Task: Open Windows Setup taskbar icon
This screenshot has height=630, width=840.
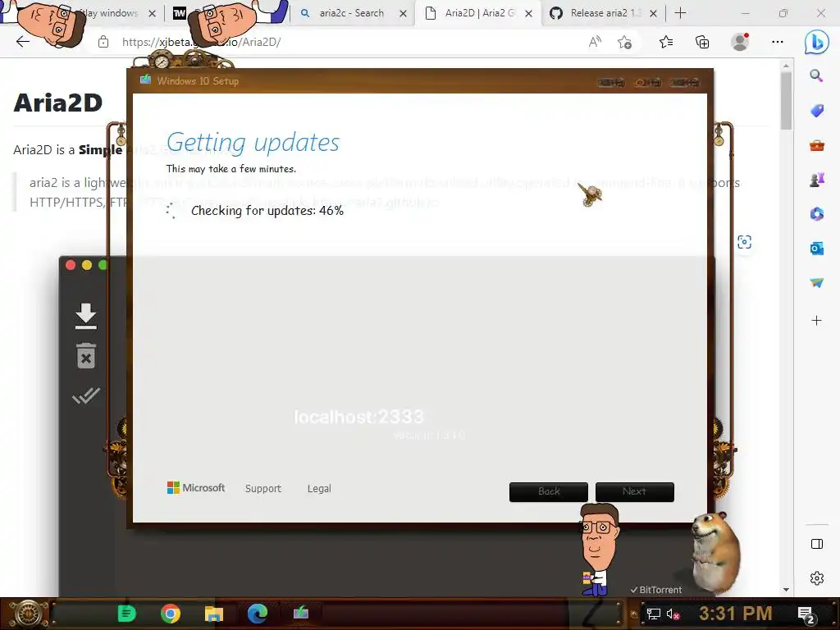Action: 300,612
